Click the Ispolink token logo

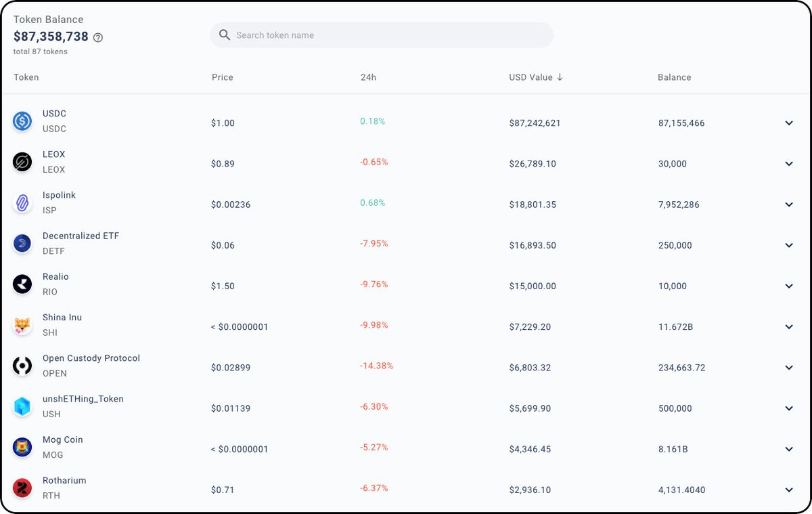coord(22,202)
